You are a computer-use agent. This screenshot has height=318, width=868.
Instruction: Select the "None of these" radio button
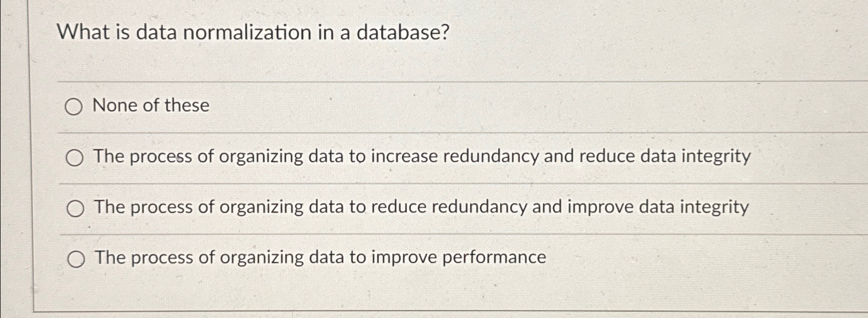click(74, 107)
